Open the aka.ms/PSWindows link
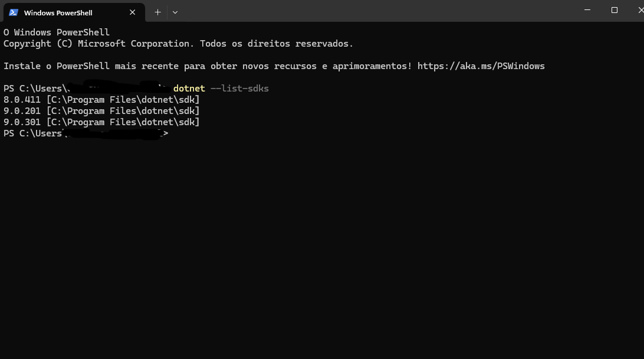The width and height of the screenshot is (644, 359). tap(481, 66)
